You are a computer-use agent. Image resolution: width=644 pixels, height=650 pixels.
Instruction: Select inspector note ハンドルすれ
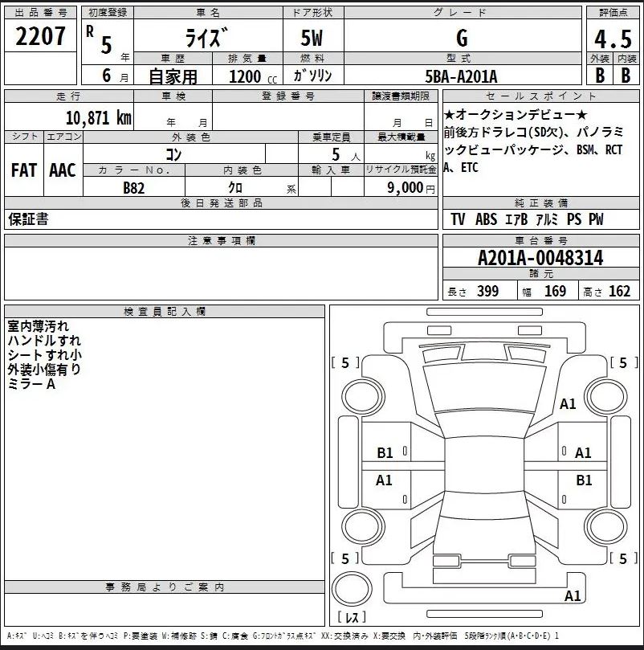(x=44, y=341)
